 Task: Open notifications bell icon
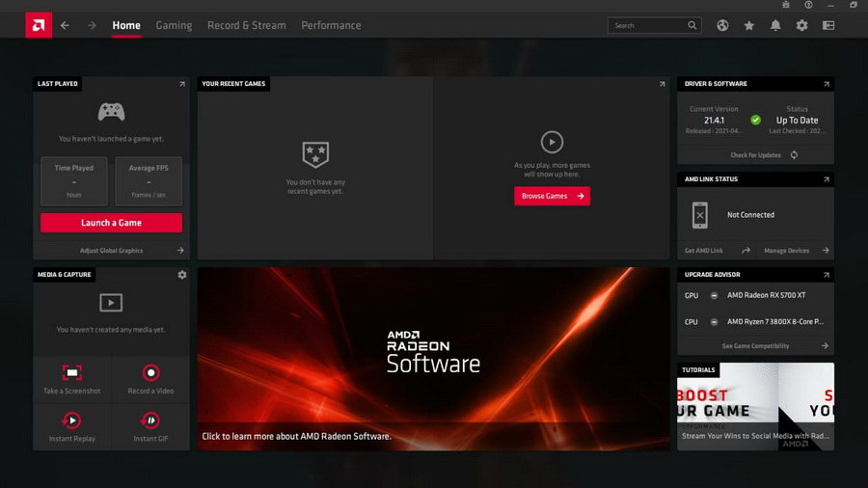click(775, 26)
